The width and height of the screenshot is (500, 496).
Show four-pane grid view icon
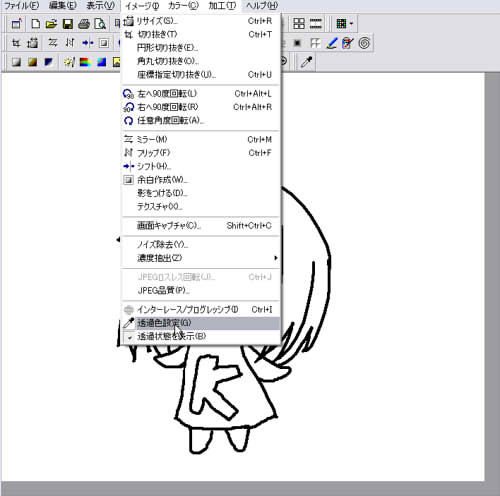(299, 24)
